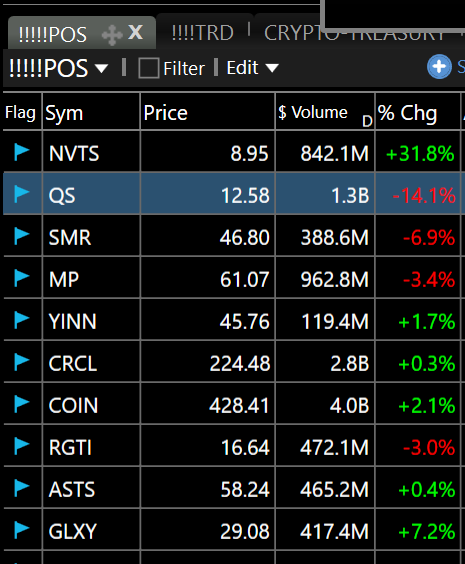
Task: Toggle the flag icon for GLXY
Action: click(x=22, y=530)
